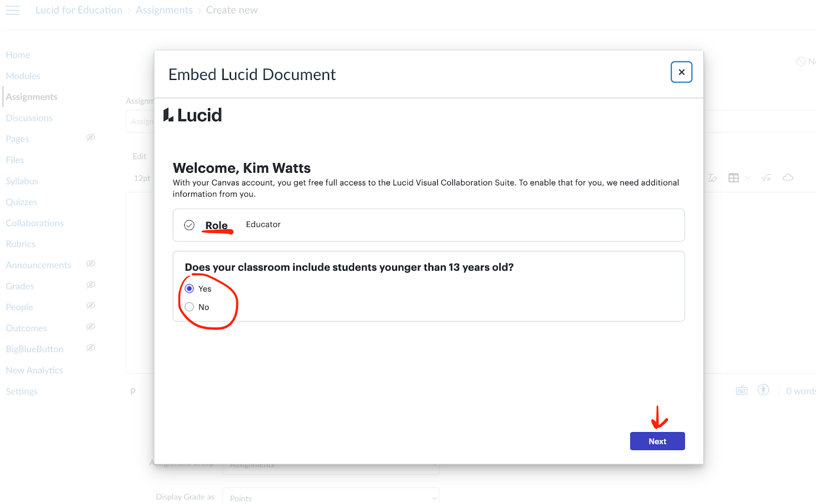Click hidden-eye icon next to Announcements
This screenshot has width=816, height=504.
coord(91,263)
